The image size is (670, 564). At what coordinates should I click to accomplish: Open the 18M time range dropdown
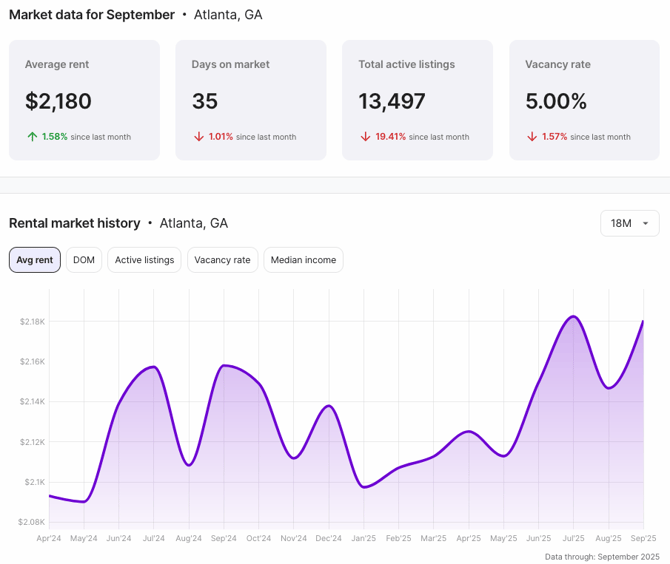[629, 223]
